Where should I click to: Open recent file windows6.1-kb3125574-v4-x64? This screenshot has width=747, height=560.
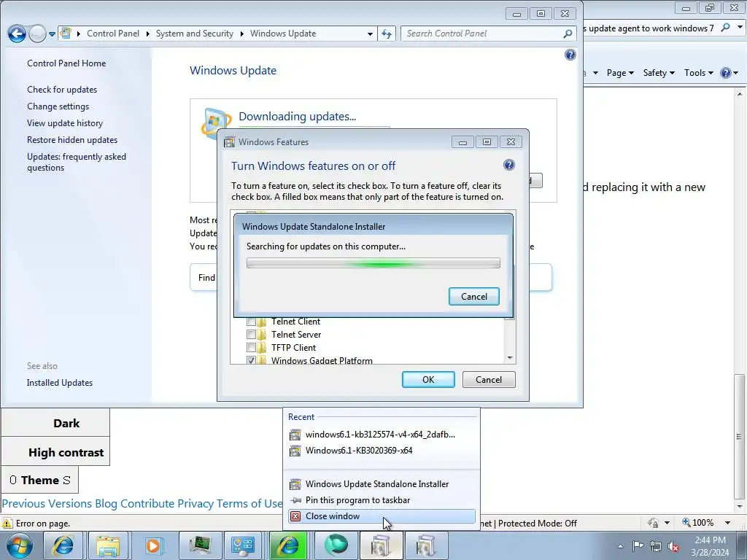coord(381,435)
